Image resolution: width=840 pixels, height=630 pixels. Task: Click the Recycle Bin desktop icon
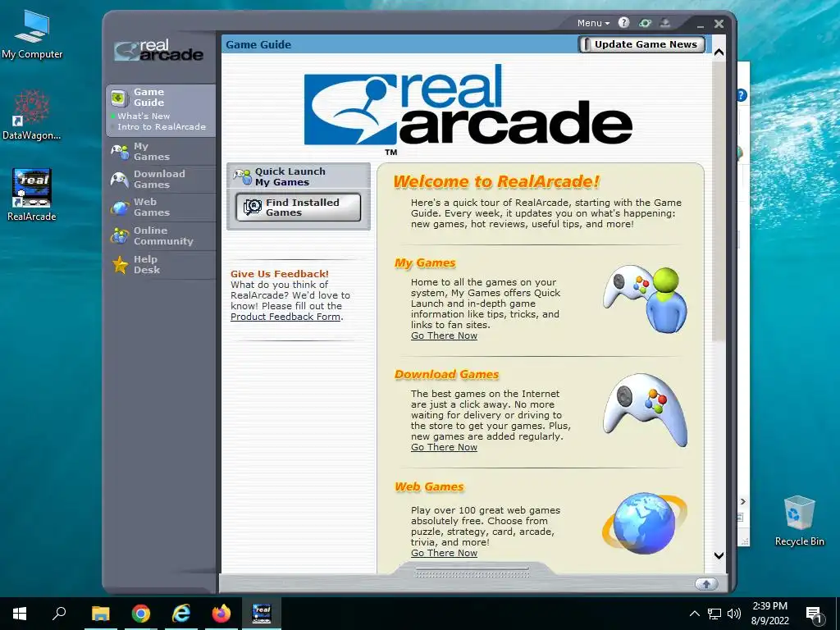(799, 521)
